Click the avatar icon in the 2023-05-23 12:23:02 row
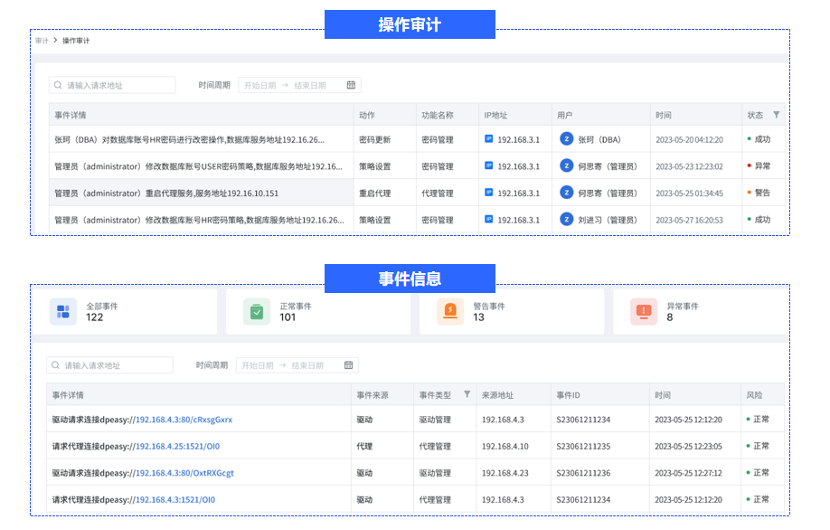The width and height of the screenshot is (830, 530). (x=566, y=166)
